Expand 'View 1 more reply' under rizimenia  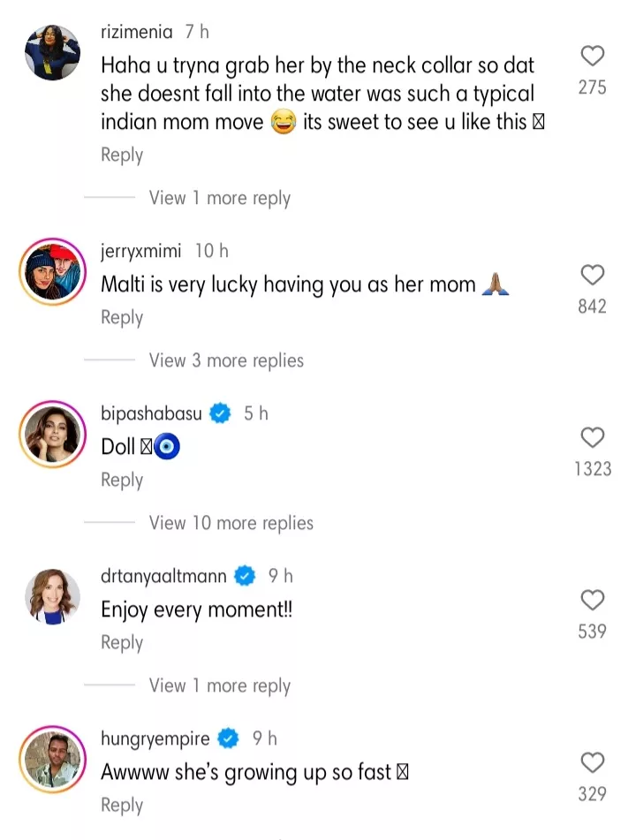coord(219,198)
